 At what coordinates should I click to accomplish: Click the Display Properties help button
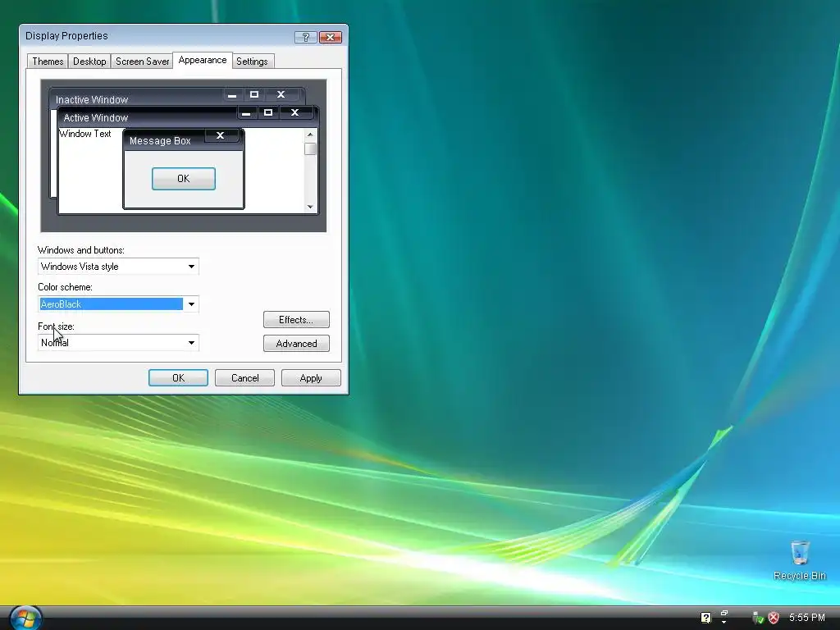click(x=305, y=37)
